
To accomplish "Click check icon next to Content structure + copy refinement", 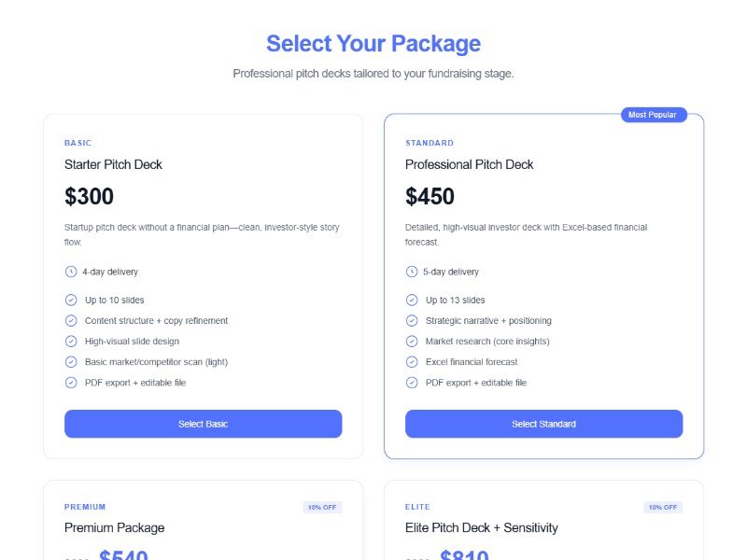I will (x=71, y=320).
